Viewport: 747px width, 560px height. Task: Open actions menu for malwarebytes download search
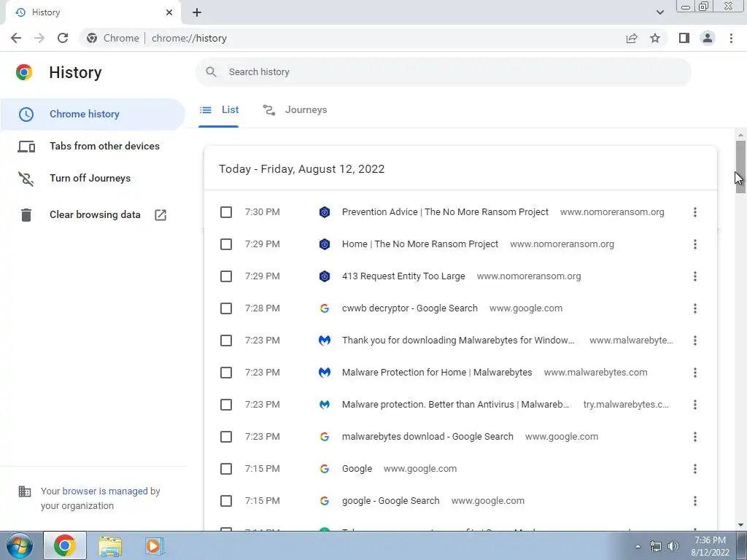pyautogui.click(x=695, y=437)
